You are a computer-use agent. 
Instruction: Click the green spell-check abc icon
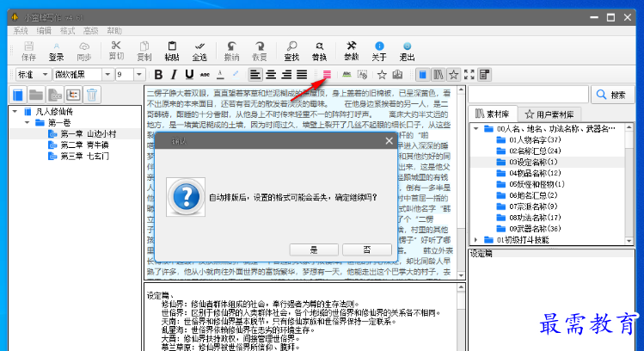point(347,74)
